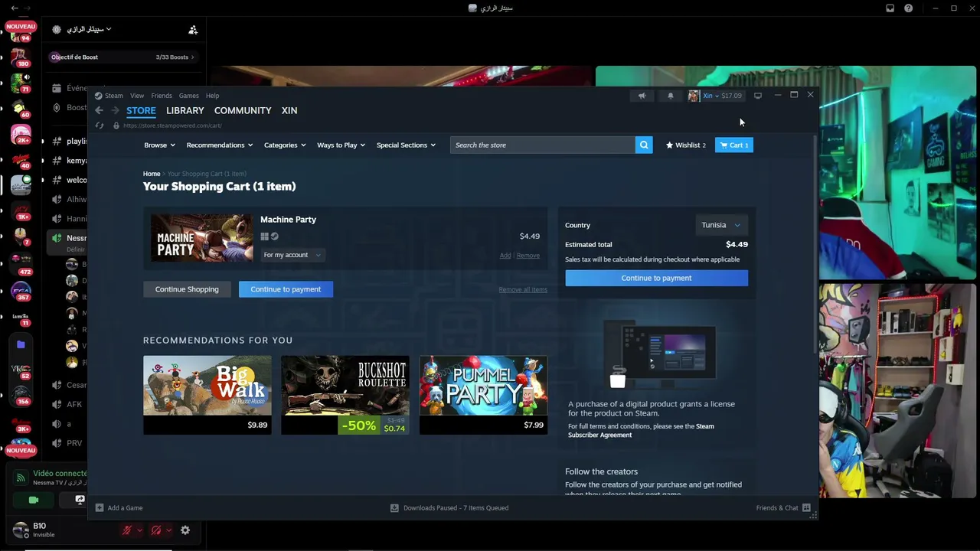The height and width of the screenshot is (551, 980).
Task: Open the Browse dropdown in Steam store
Action: (x=159, y=145)
